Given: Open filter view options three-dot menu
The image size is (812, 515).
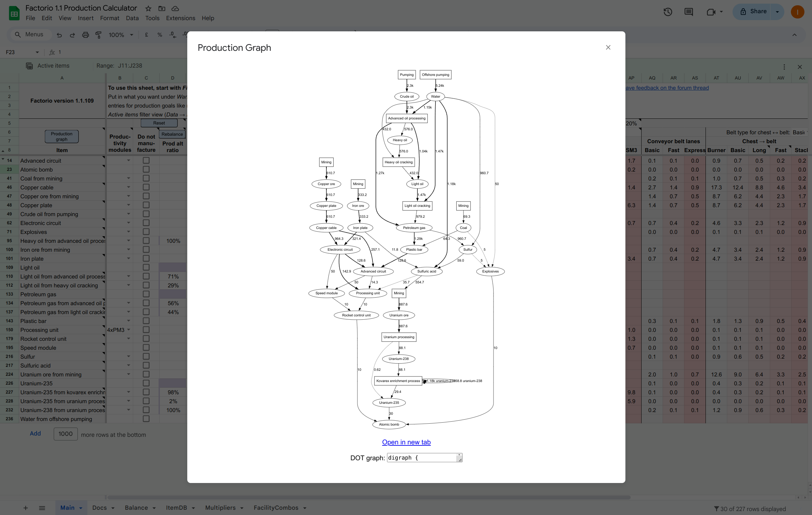Looking at the screenshot, I should tap(784, 67).
